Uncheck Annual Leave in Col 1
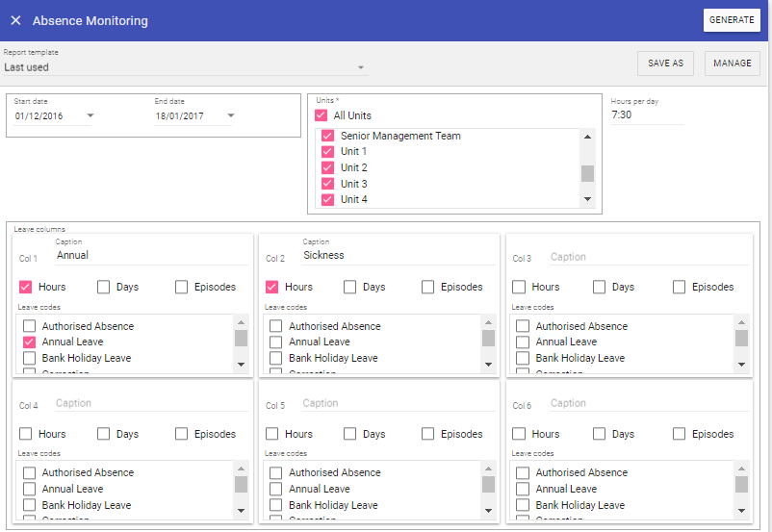Screen dimensions: 772x532 [29, 342]
